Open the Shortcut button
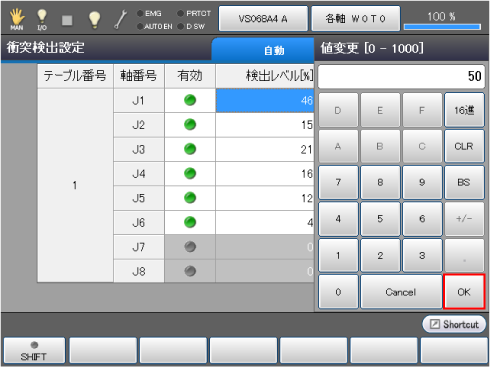 click(x=454, y=324)
